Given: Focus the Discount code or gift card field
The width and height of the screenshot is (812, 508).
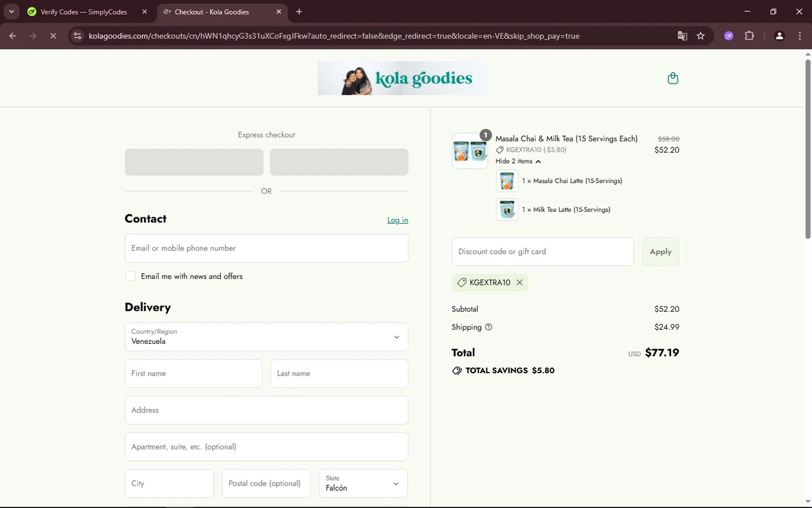Looking at the screenshot, I should click(x=542, y=252).
